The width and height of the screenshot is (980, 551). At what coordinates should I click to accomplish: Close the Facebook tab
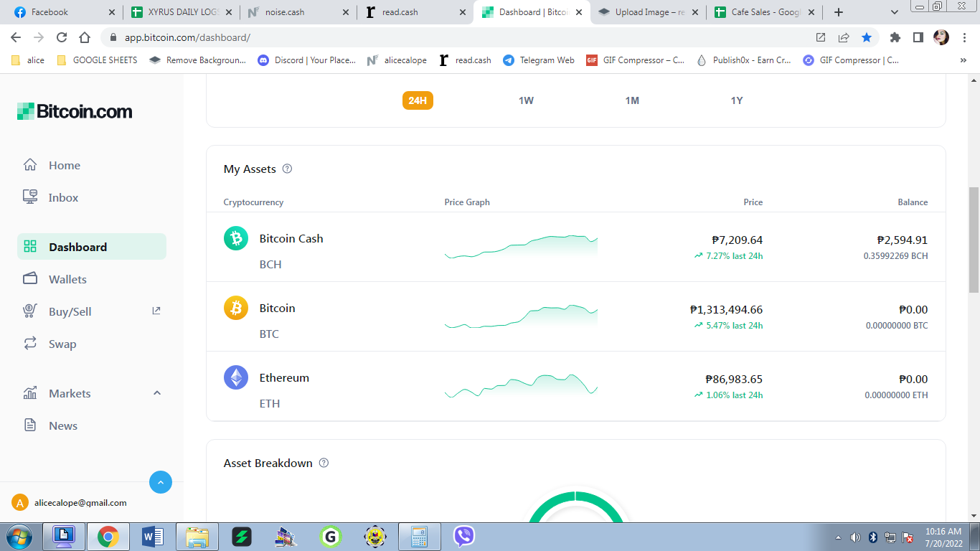(111, 12)
